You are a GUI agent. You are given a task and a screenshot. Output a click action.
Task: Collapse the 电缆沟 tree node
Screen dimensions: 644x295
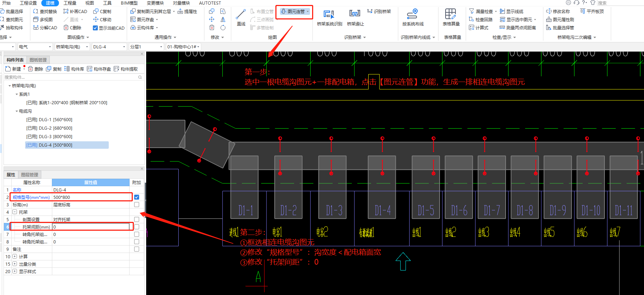tap(17, 111)
